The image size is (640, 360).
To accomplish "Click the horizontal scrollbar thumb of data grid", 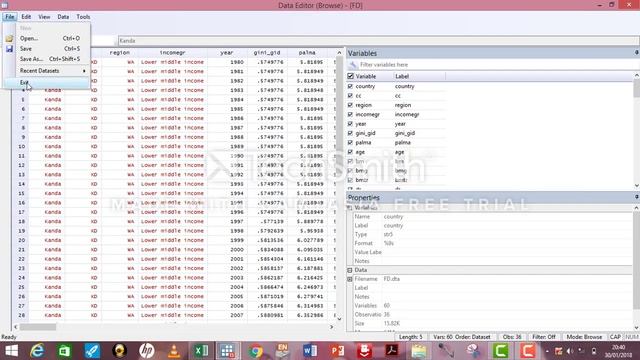I will tap(38, 327).
